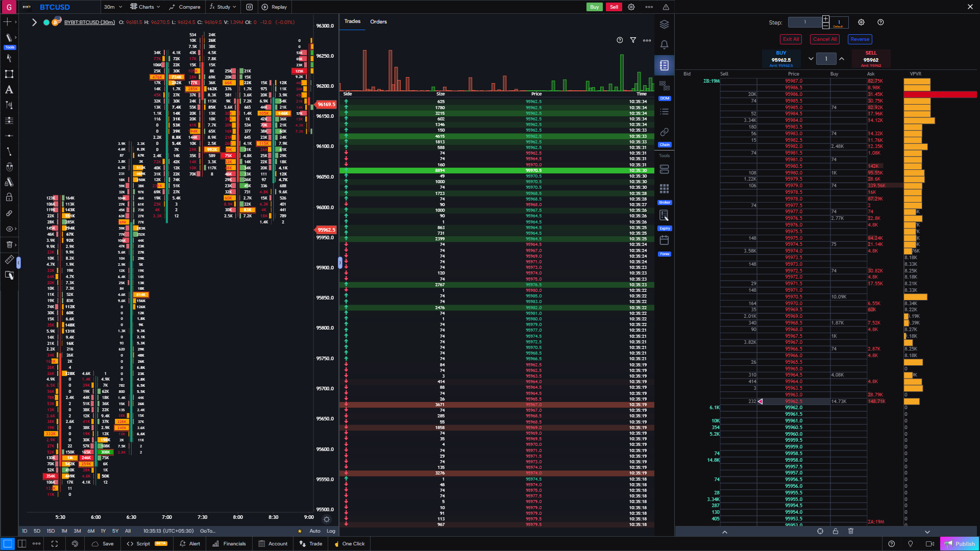
Task: Open the watchlist layers panel
Action: tap(664, 24)
